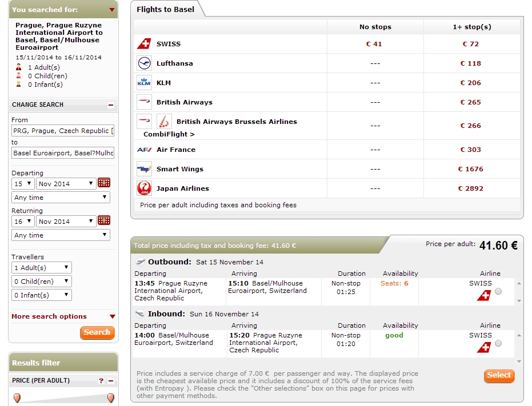The image size is (532, 406).
Task: Click British Airways price € 265
Action: pyautogui.click(x=471, y=102)
